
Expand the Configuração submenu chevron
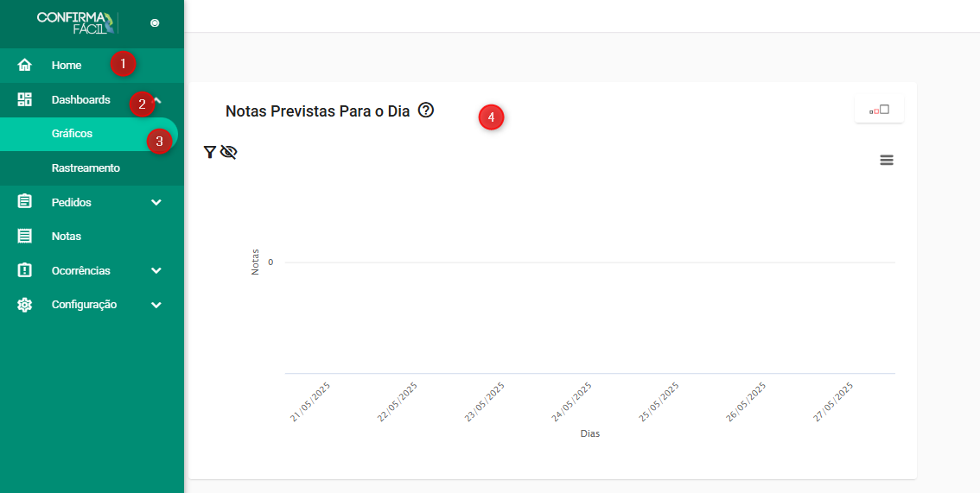pyautogui.click(x=156, y=305)
